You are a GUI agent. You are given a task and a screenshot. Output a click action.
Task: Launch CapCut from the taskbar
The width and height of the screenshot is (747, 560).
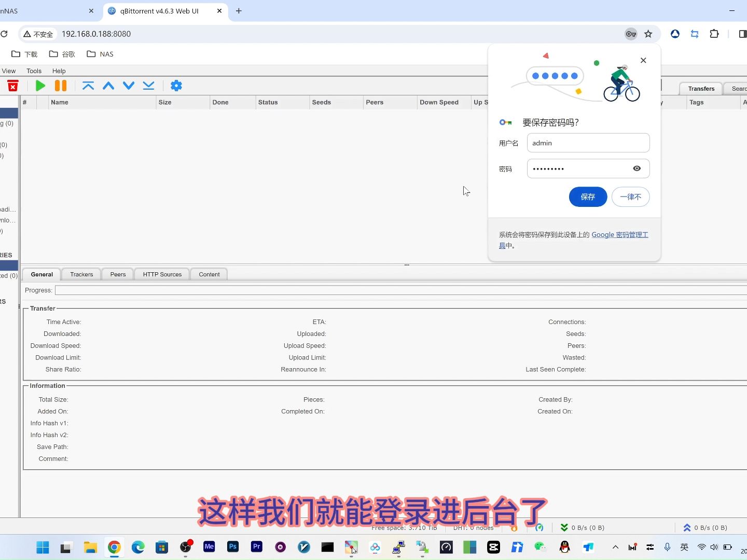493,547
